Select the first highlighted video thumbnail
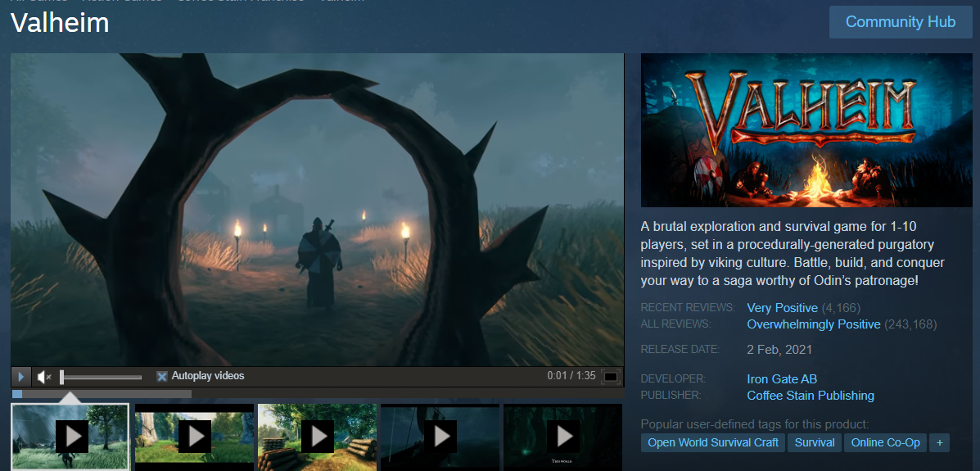The height and width of the screenshot is (471, 980). [70, 437]
